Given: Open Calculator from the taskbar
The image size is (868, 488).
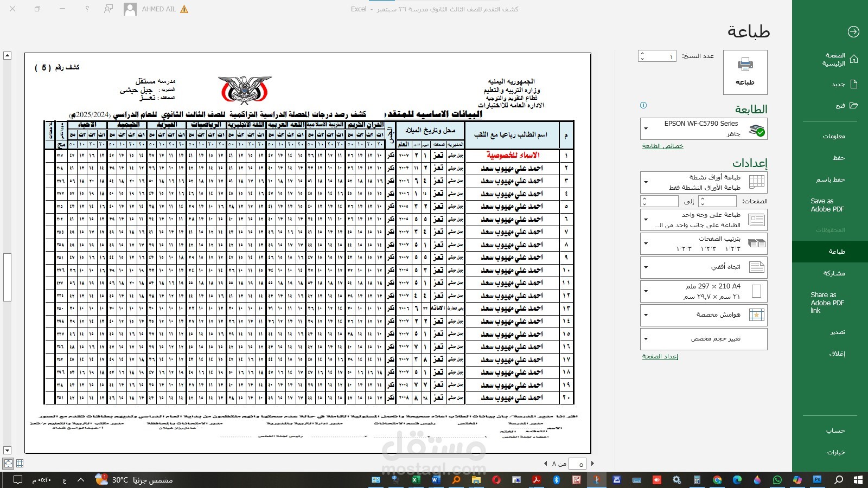Looking at the screenshot, I should click(x=697, y=480).
